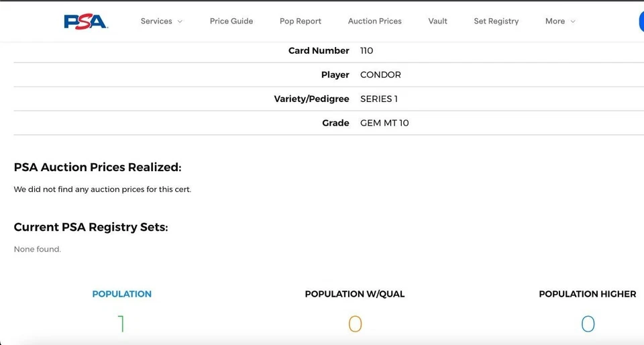Select the GEM MT 10 grade value

tap(384, 123)
